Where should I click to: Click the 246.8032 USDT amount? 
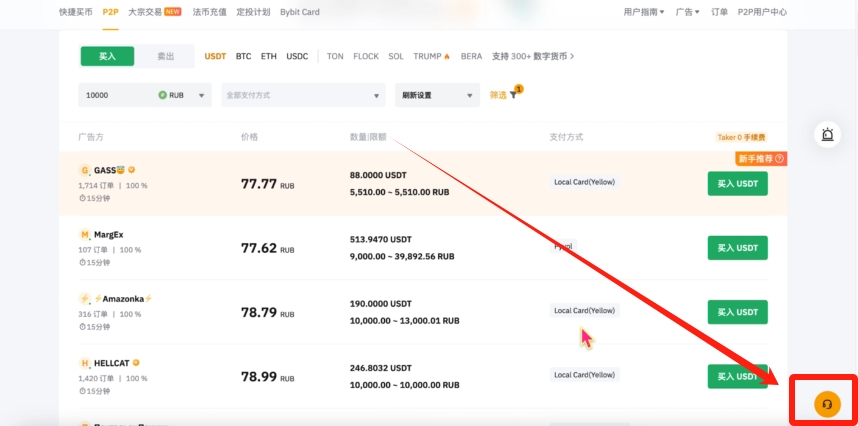tap(381, 368)
